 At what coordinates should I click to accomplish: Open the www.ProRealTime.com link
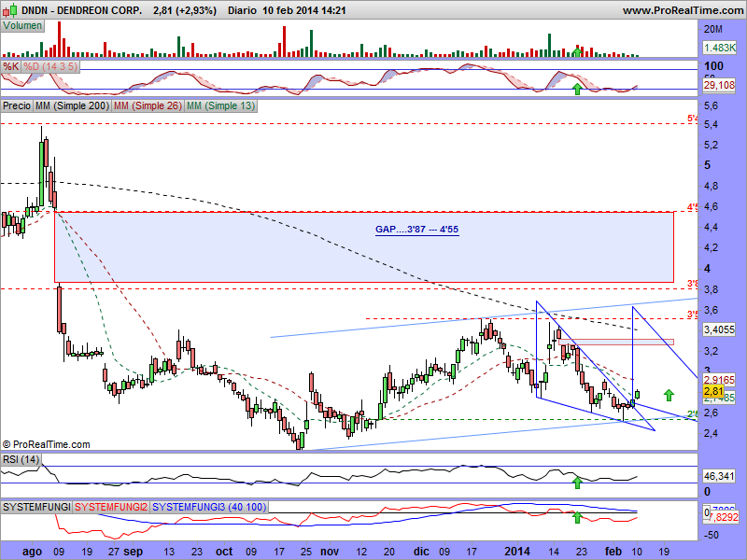coord(684,10)
